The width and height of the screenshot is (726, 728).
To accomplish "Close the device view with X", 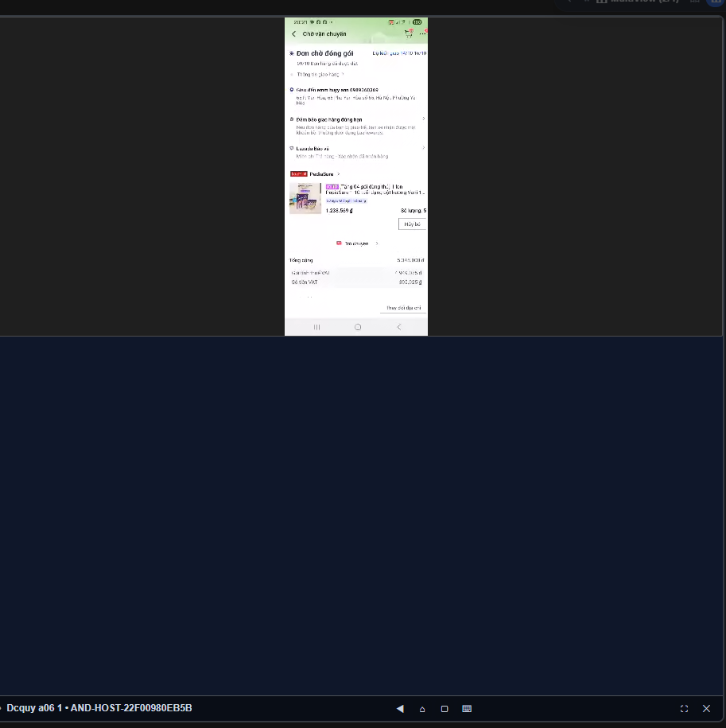I will click(706, 708).
